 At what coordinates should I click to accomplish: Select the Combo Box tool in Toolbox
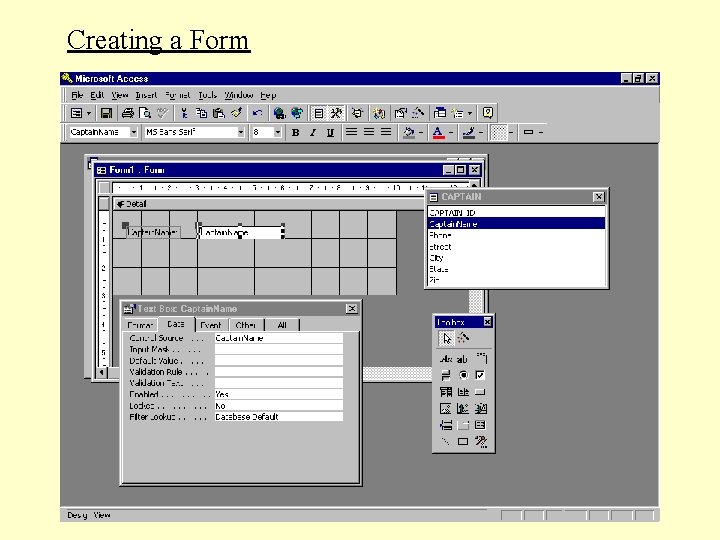446,392
